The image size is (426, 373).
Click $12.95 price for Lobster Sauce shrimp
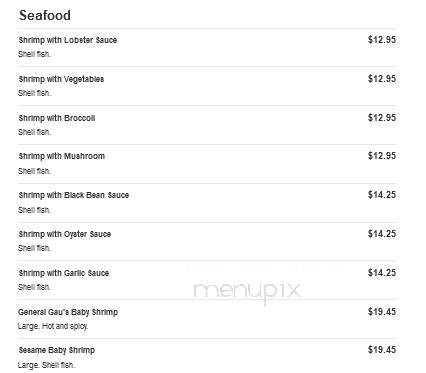382,40
